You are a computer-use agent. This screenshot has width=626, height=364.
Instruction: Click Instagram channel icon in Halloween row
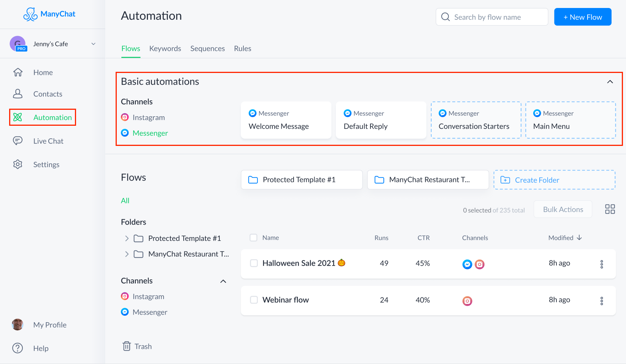point(480,264)
